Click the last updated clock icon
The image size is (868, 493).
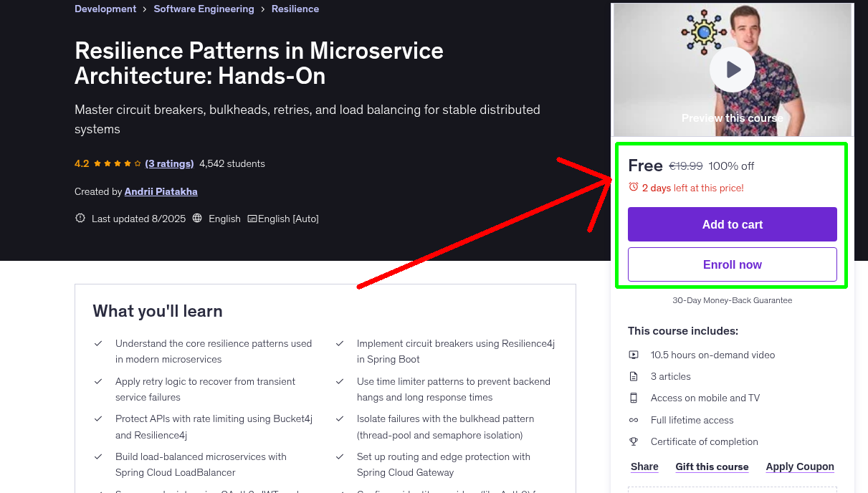pos(80,219)
